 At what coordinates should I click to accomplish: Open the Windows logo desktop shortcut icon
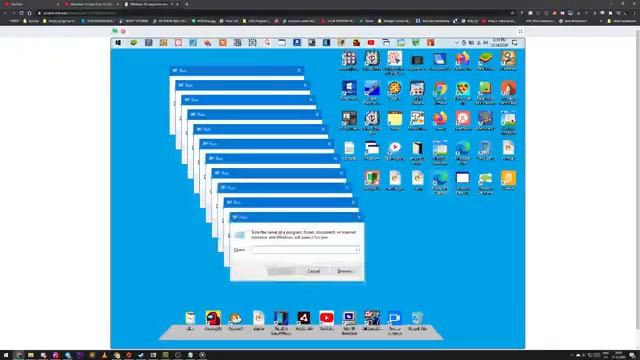point(349,89)
